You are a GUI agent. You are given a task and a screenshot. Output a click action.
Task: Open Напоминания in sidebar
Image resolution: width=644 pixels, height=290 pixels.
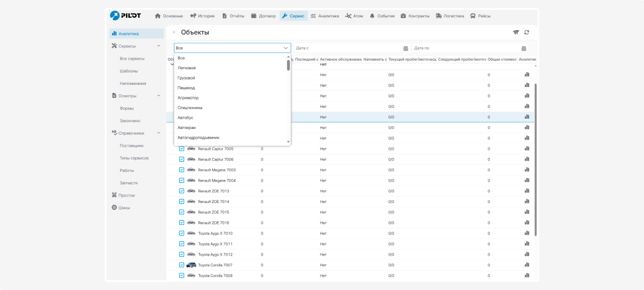(133, 83)
